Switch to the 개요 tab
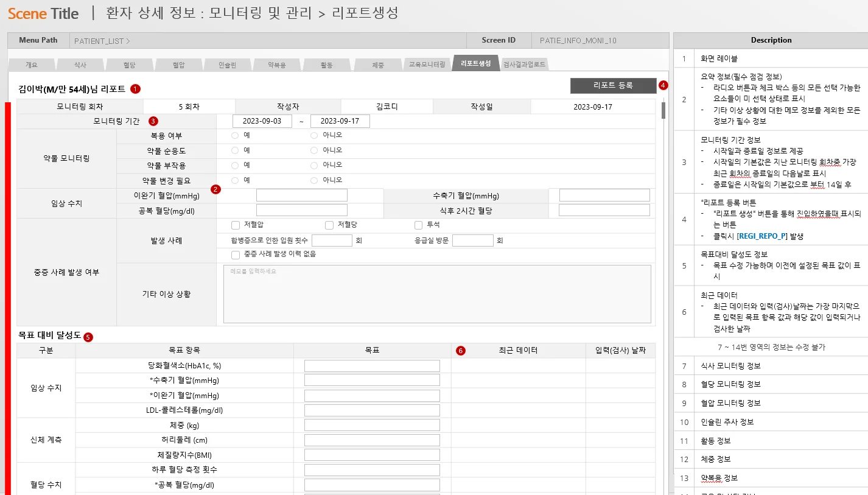 point(32,64)
